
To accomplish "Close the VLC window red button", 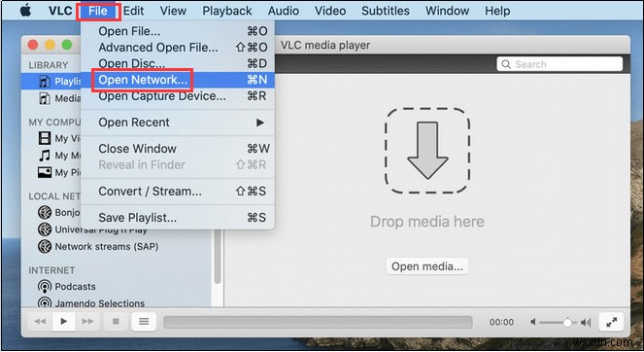I will tap(33, 45).
